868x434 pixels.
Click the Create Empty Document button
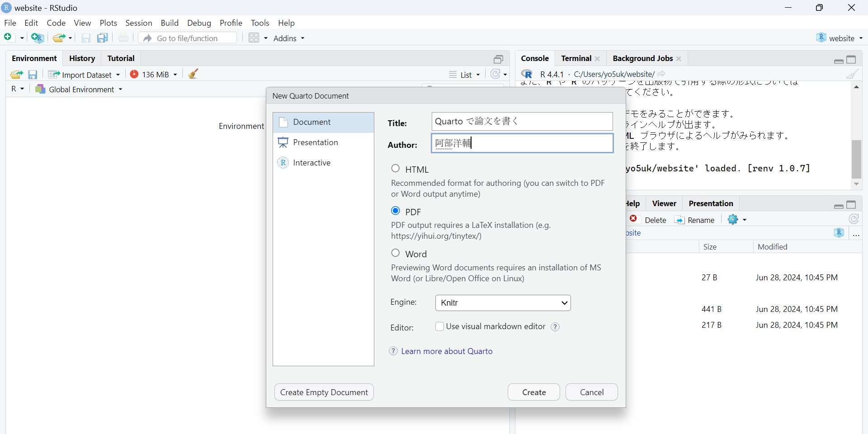[324, 392]
